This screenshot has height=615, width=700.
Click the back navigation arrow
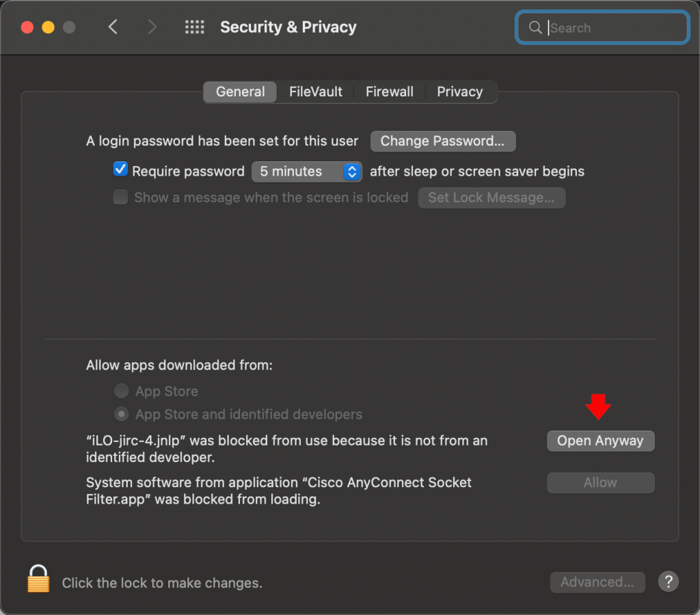click(x=113, y=27)
